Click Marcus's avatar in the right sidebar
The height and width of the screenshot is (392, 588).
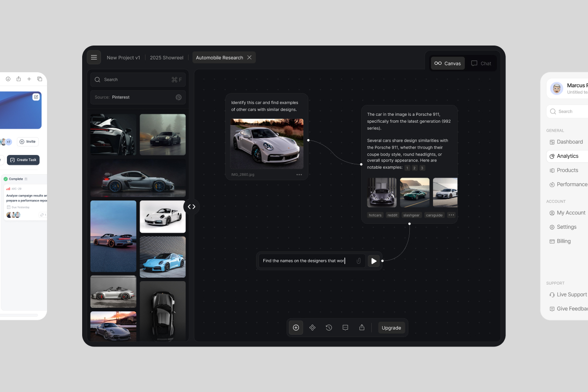coord(556,89)
